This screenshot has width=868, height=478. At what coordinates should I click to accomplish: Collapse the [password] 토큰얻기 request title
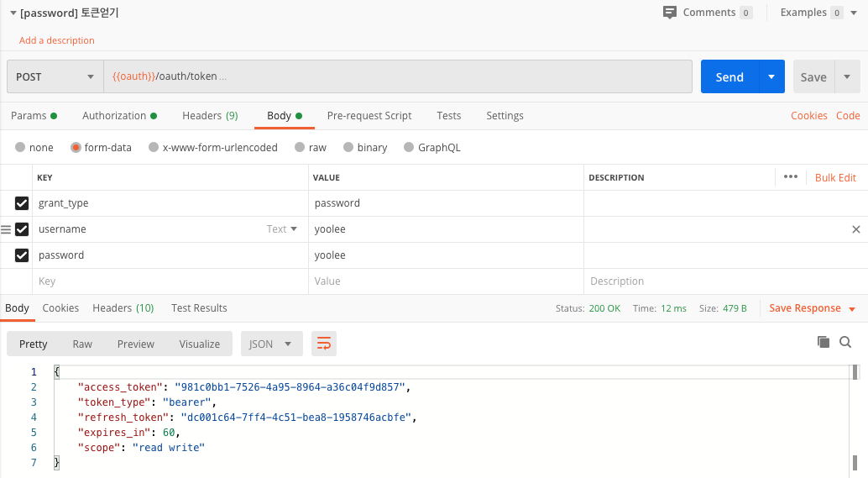pos(13,13)
